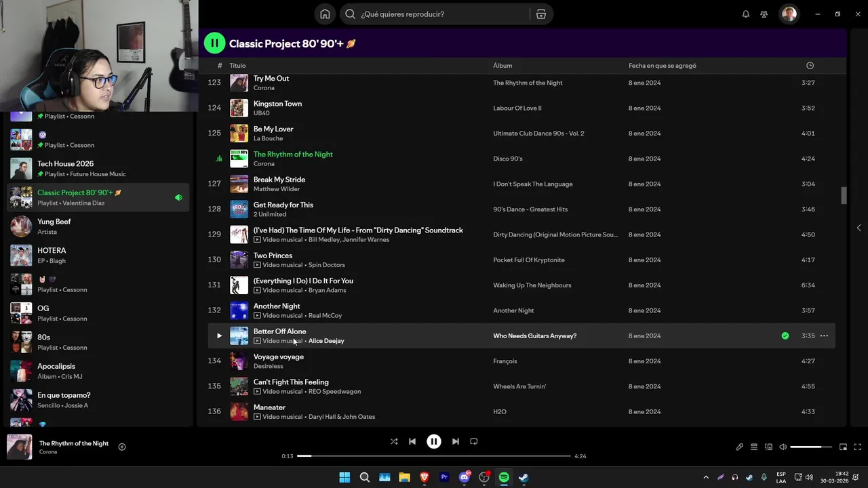Expand the right sidebar panel chevron
Image resolution: width=868 pixels, height=488 pixels.
[x=859, y=228]
